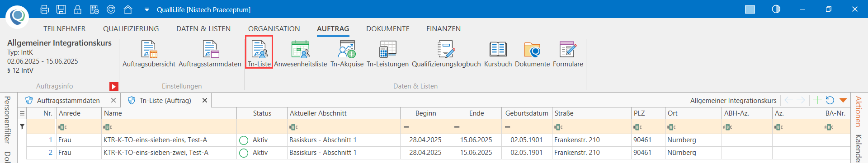Click the Qualli.life round logo button
The width and height of the screenshot is (868, 163).
(x=17, y=17)
